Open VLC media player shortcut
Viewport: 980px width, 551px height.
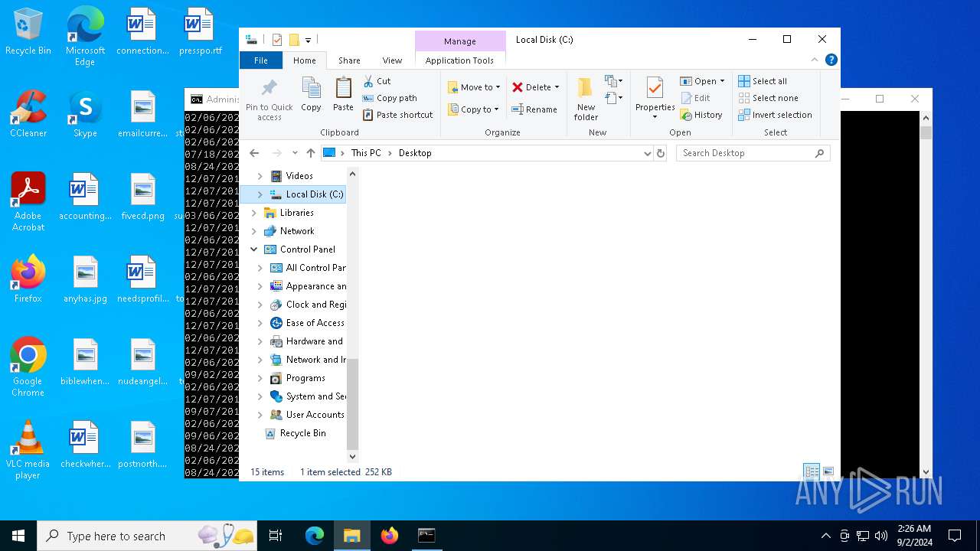pos(28,451)
